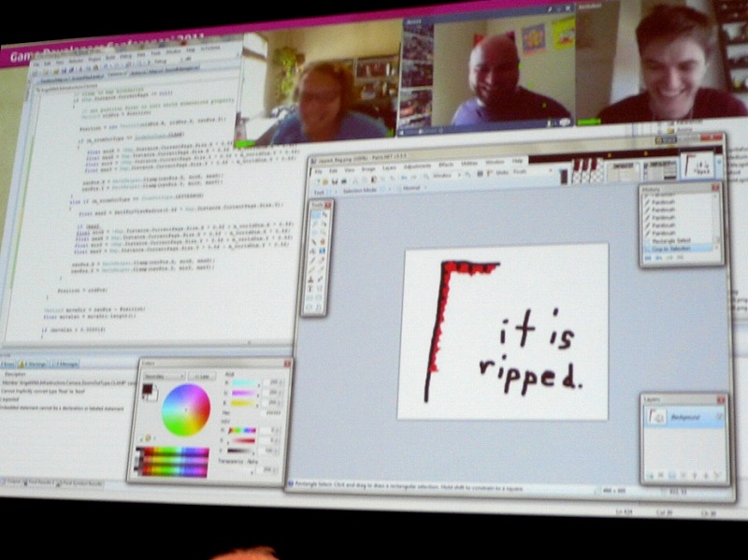Click the Rewind icon in History window
Screen dimensions: 748x560
click(x=648, y=258)
